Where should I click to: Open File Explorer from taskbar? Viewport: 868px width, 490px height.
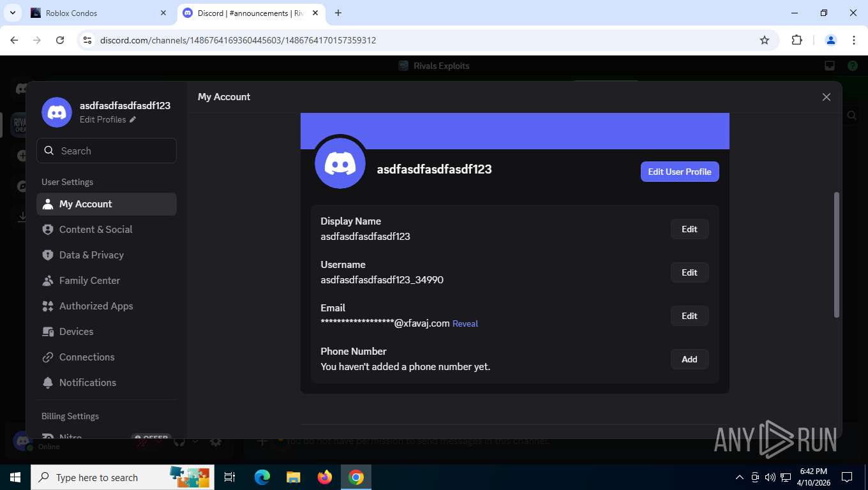pos(294,477)
